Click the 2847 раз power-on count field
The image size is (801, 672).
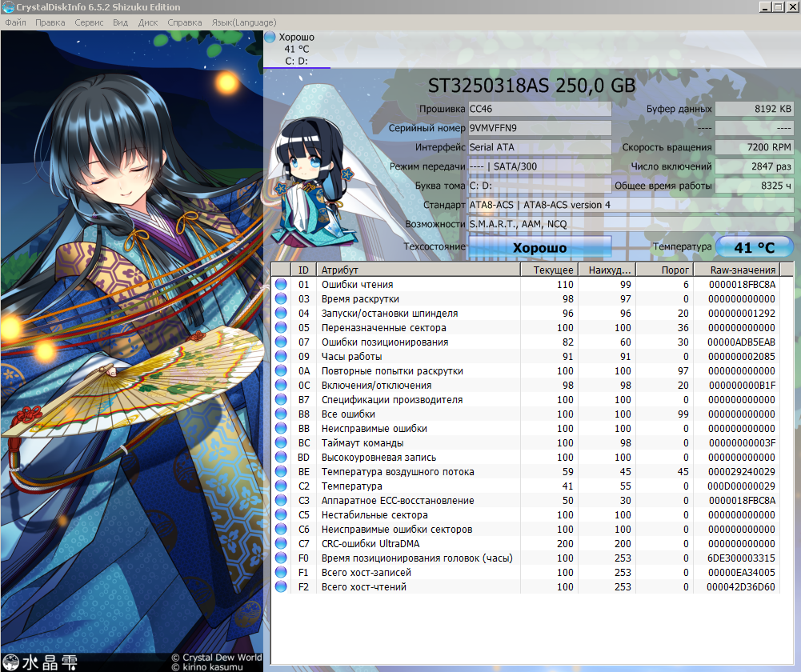(755, 166)
